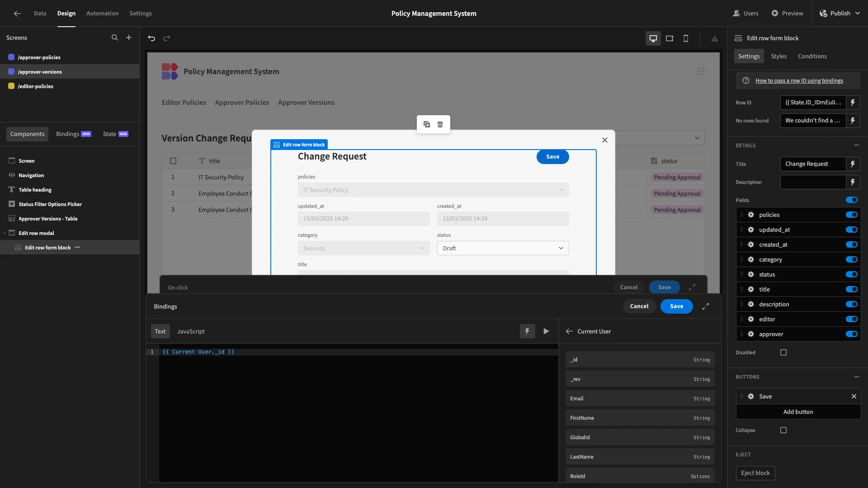Viewport: 868px width, 488px height.
Task: Open Edit row form block options menu
Action: point(77,248)
